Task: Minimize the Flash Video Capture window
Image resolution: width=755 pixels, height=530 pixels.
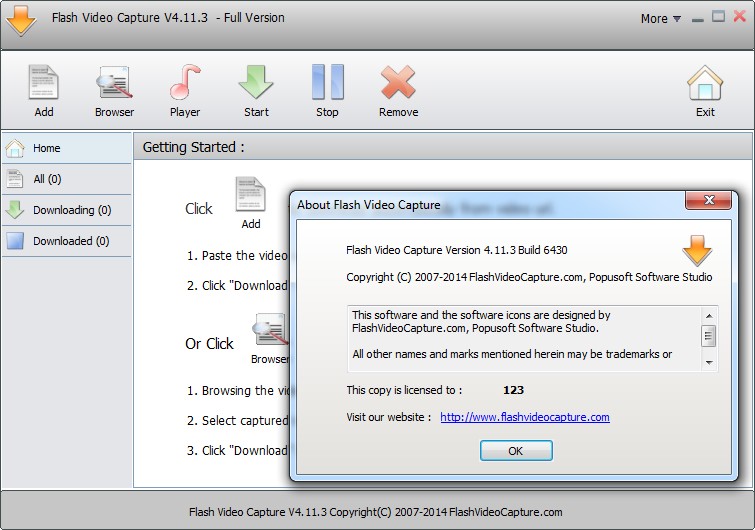Action: (697, 19)
